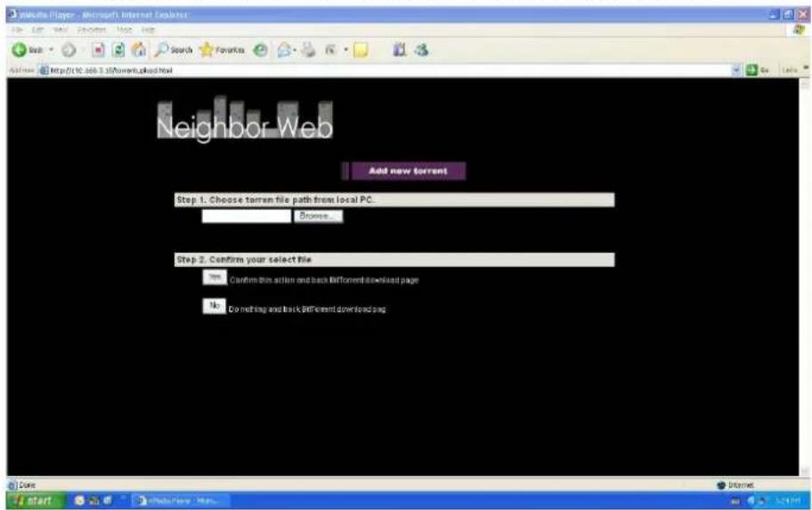The image size is (812, 510).
Task: Click the Neighbor Web logo
Action: (245, 119)
